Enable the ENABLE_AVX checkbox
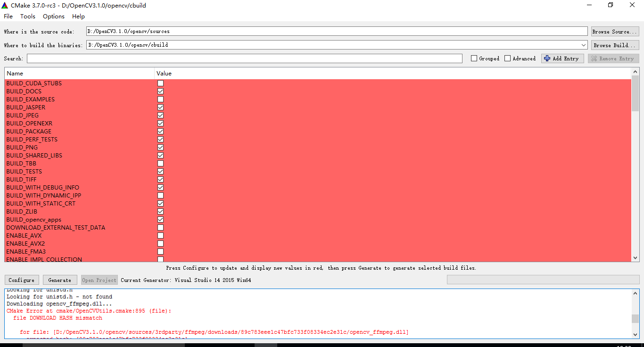The height and width of the screenshot is (347, 644). coord(160,236)
